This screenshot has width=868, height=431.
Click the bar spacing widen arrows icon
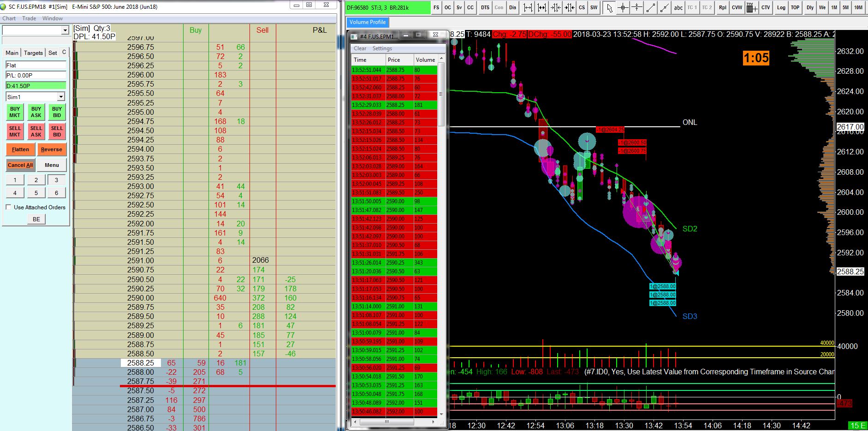tap(528, 7)
